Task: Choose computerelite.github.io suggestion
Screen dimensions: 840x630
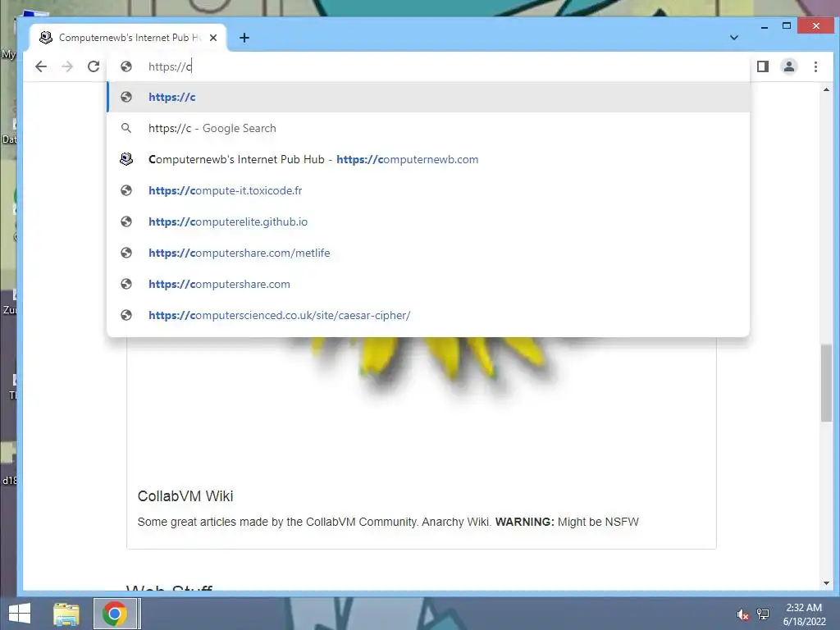Action: click(x=428, y=221)
